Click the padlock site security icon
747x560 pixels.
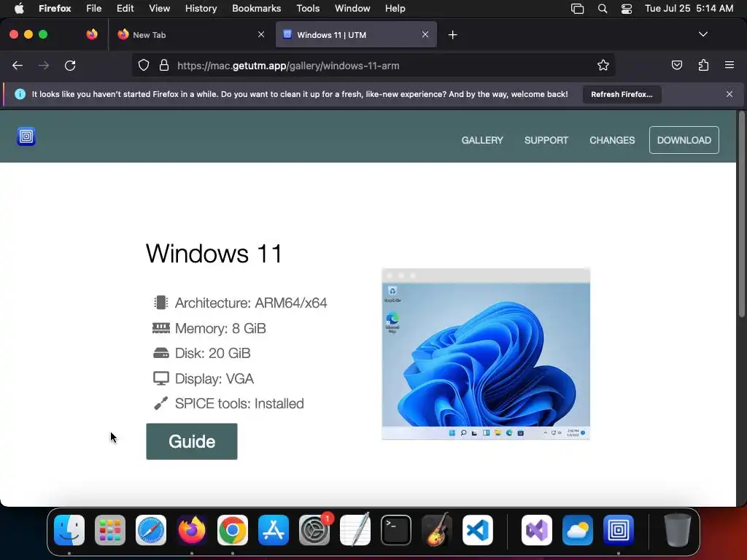164,66
